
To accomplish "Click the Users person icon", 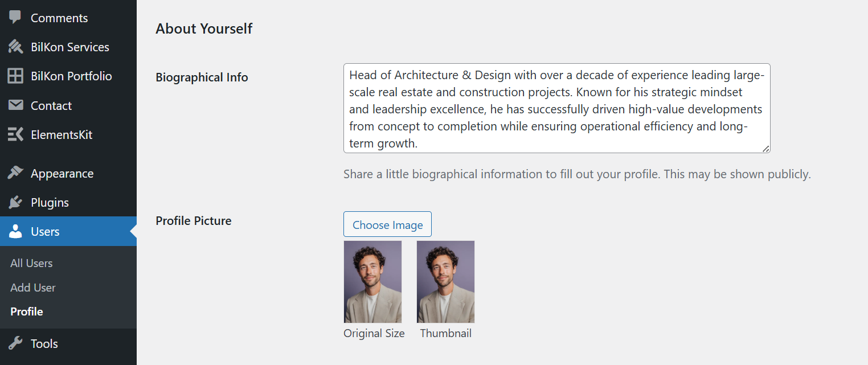I will 15,231.
